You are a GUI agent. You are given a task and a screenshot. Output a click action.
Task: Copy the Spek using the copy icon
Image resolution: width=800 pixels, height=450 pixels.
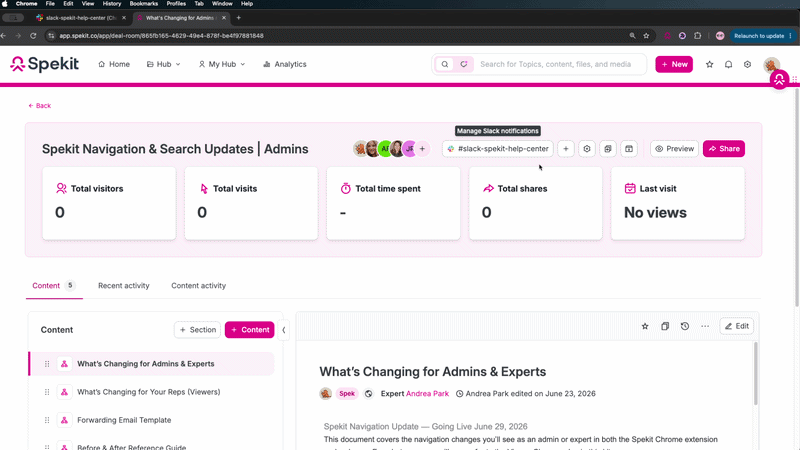(665, 326)
